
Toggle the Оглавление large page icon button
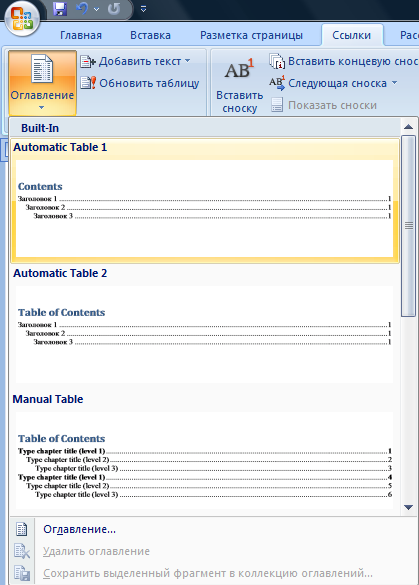coord(42,69)
